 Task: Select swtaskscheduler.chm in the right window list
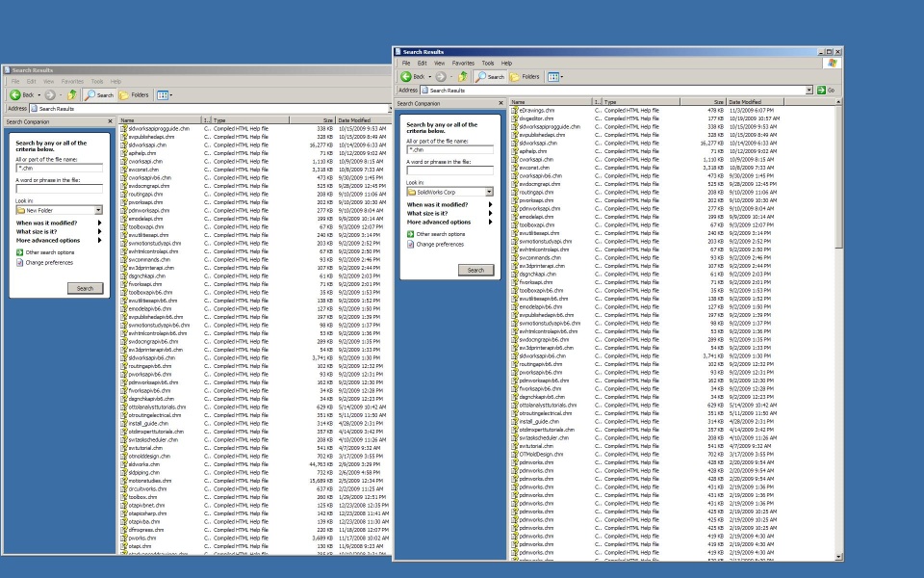click(x=544, y=438)
